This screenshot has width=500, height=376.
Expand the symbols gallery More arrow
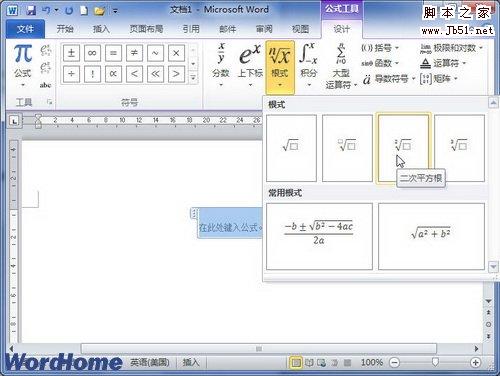coord(193,78)
